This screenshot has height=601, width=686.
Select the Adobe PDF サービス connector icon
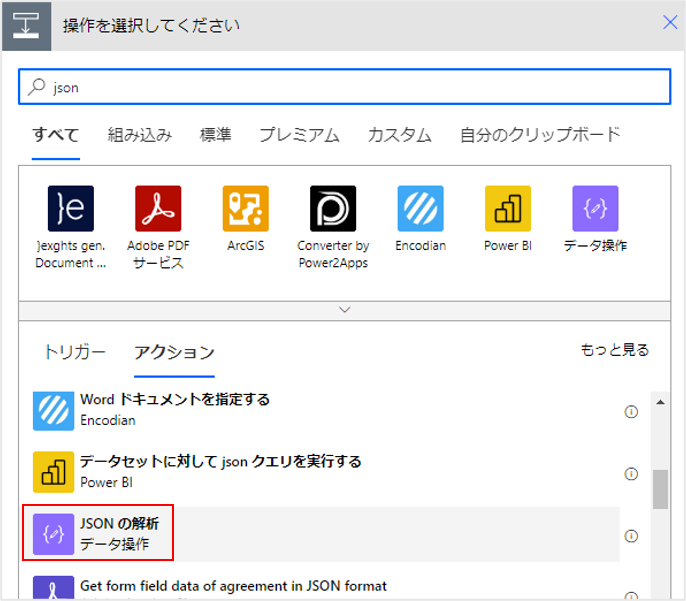point(158,208)
